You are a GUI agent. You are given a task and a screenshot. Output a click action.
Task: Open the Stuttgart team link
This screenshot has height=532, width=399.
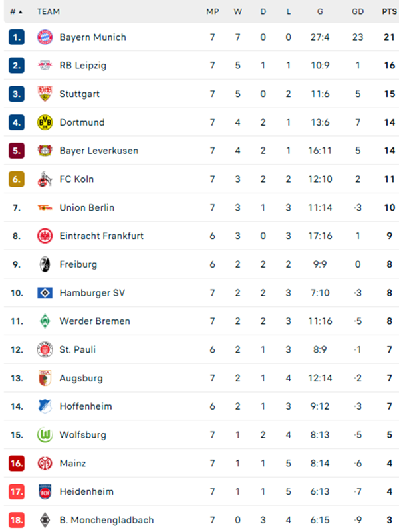pos(79,94)
